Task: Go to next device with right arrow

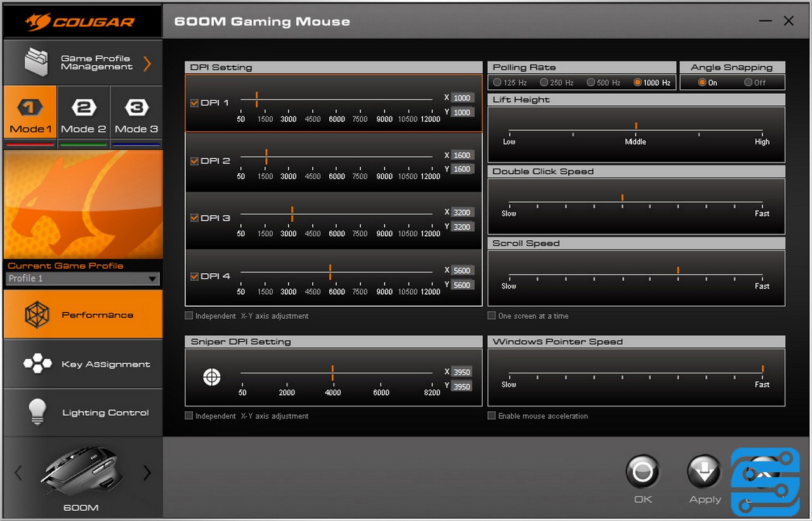Action: pyautogui.click(x=147, y=473)
